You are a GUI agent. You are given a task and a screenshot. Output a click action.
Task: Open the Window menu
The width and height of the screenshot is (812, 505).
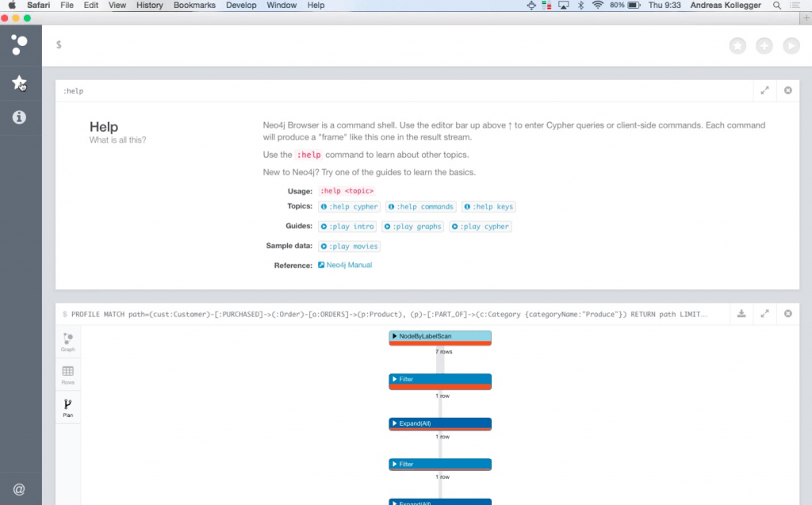tap(282, 6)
